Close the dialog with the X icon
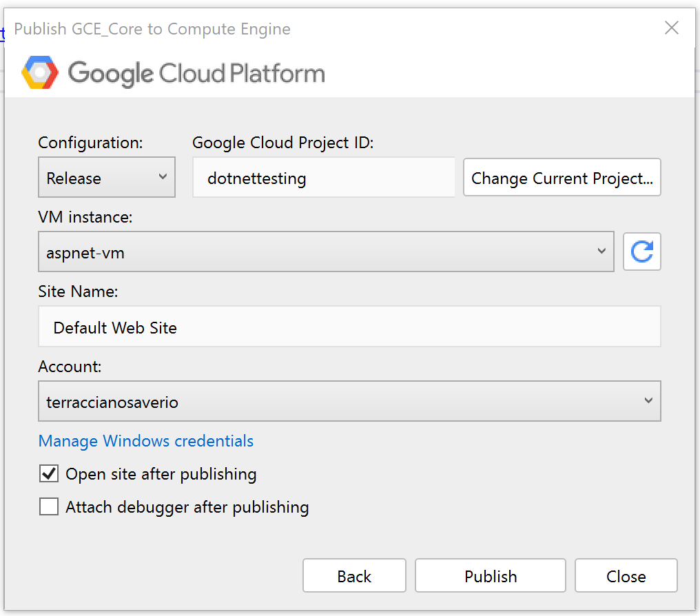700x616 pixels. (x=671, y=28)
